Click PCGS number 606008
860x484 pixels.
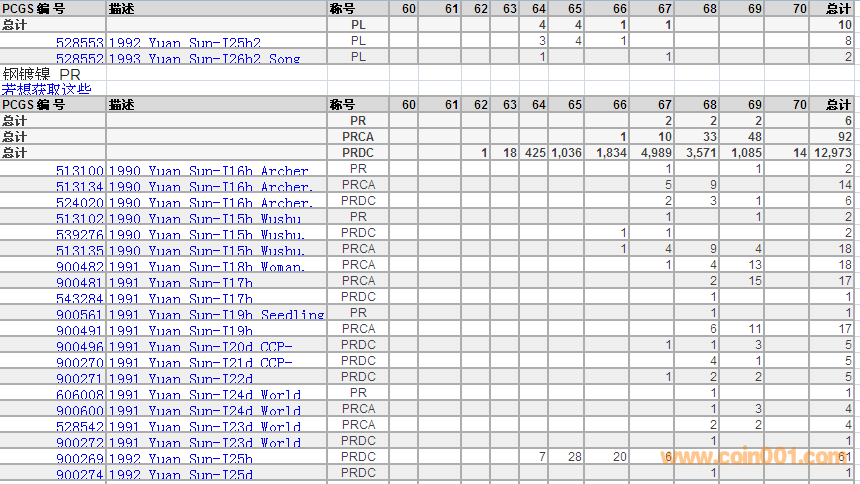pos(79,395)
